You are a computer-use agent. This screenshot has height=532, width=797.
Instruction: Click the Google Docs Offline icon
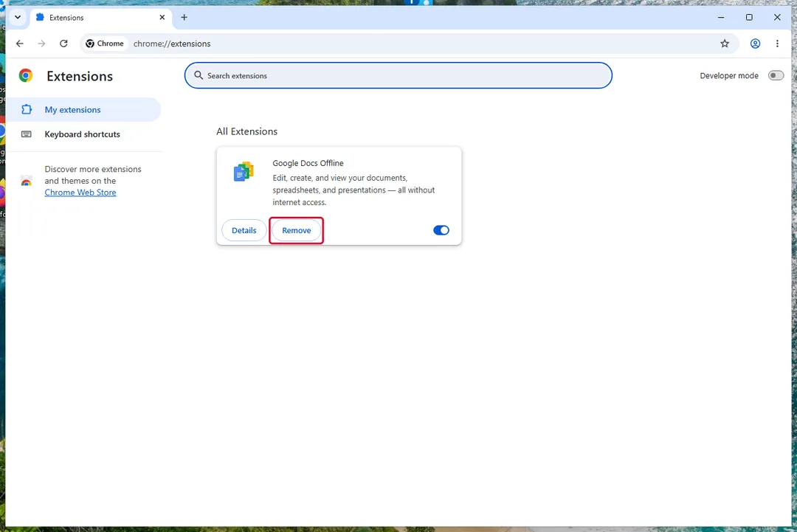pyautogui.click(x=244, y=172)
